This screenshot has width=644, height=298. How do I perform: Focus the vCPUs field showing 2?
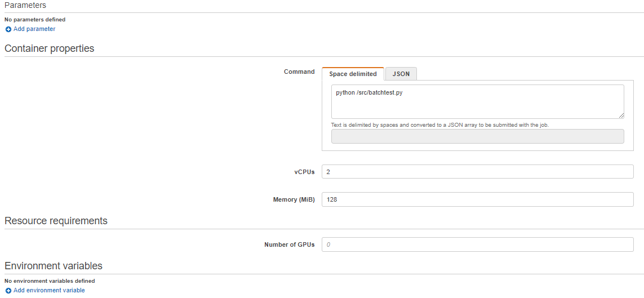[x=478, y=172]
